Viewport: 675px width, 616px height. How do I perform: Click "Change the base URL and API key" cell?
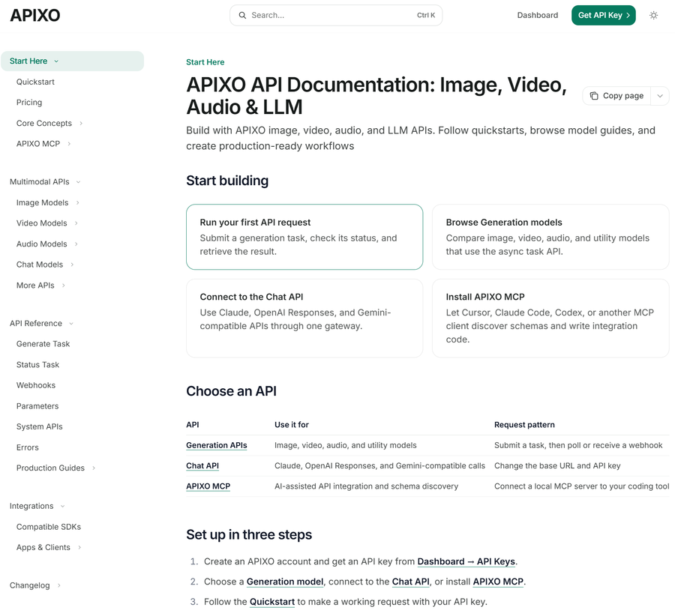click(557, 466)
